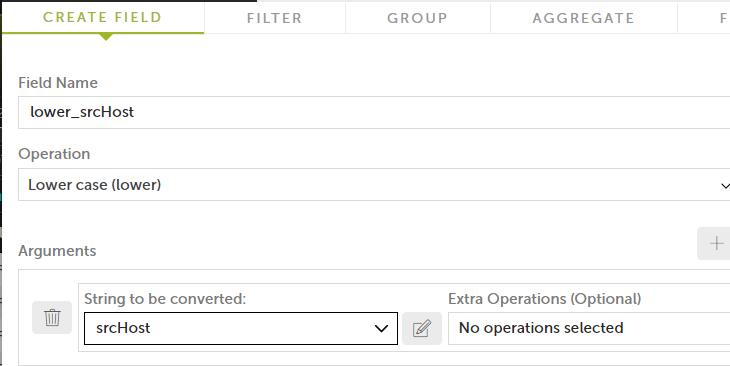Image resolution: width=730 pixels, height=366 pixels.
Task: Open the Operation dropdown showing Lower case
Action: 374,185
